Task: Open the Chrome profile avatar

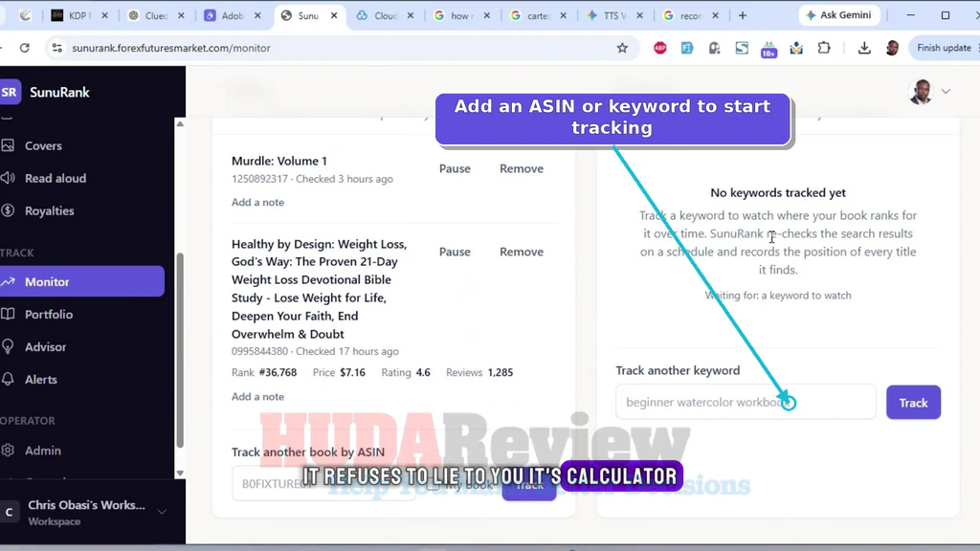Action: (892, 48)
